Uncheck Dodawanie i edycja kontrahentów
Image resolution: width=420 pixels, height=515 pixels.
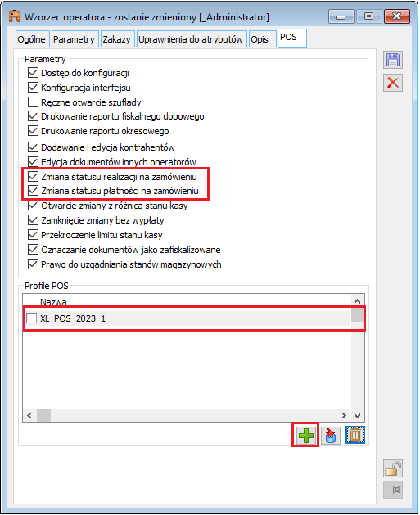tap(33, 147)
